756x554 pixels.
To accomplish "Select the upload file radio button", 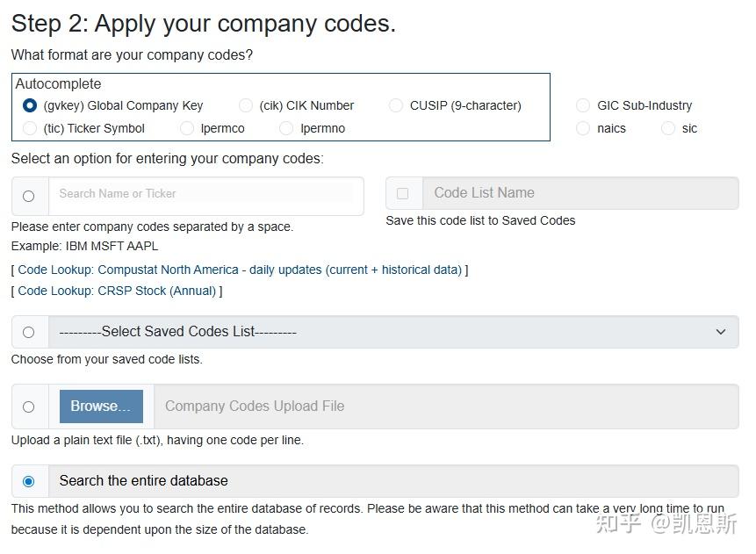I will (x=29, y=407).
